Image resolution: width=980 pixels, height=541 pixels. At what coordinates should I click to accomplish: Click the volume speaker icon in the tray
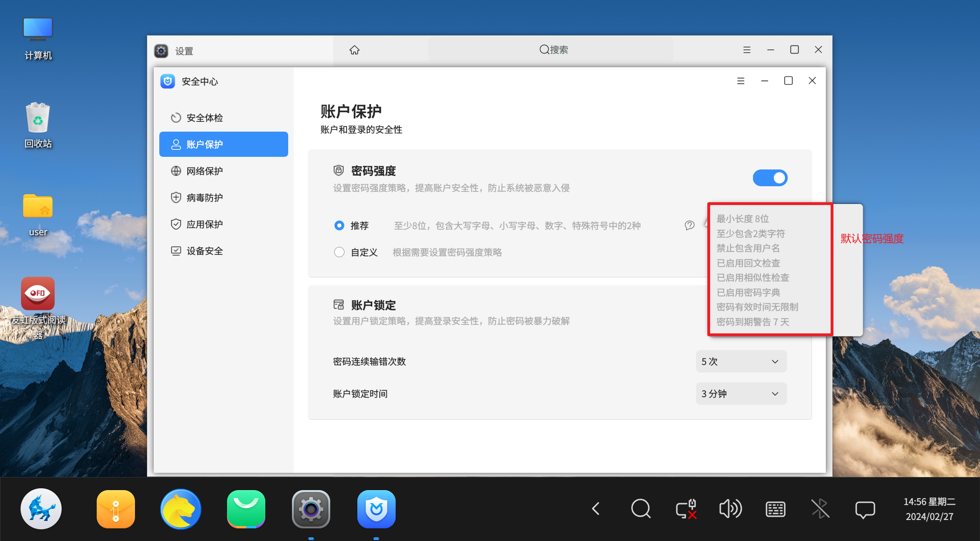point(730,509)
